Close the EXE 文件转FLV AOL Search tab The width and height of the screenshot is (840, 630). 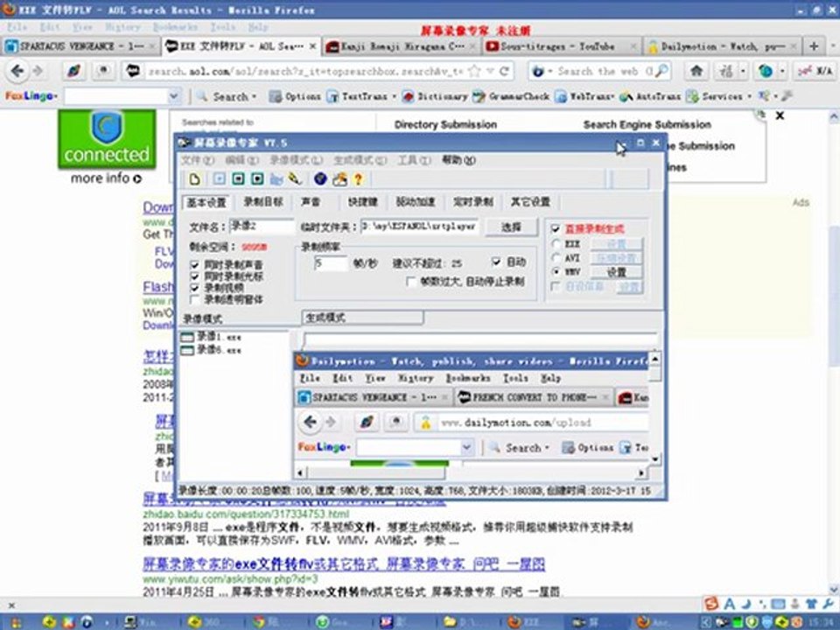click(312, 46)
